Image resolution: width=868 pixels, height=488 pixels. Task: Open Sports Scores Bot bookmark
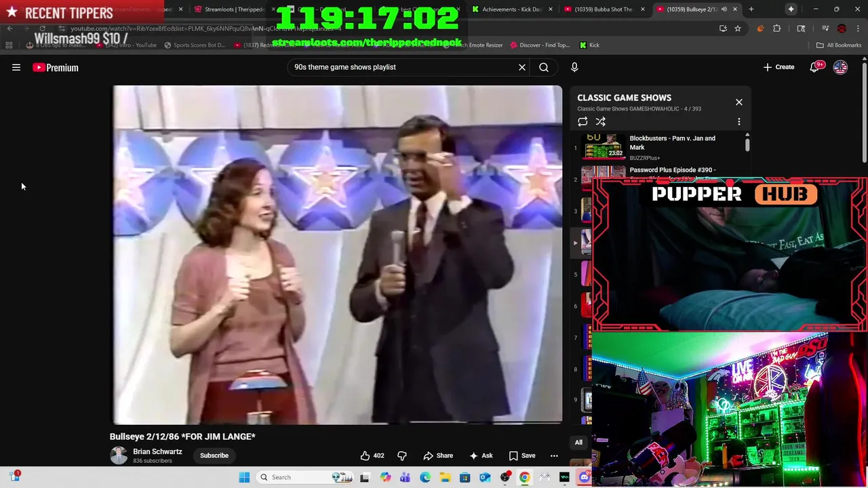click(x=195, y=45)
